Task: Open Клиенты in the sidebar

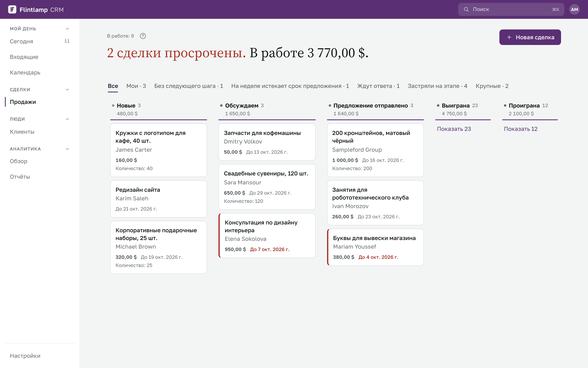Action: [40, 132]
